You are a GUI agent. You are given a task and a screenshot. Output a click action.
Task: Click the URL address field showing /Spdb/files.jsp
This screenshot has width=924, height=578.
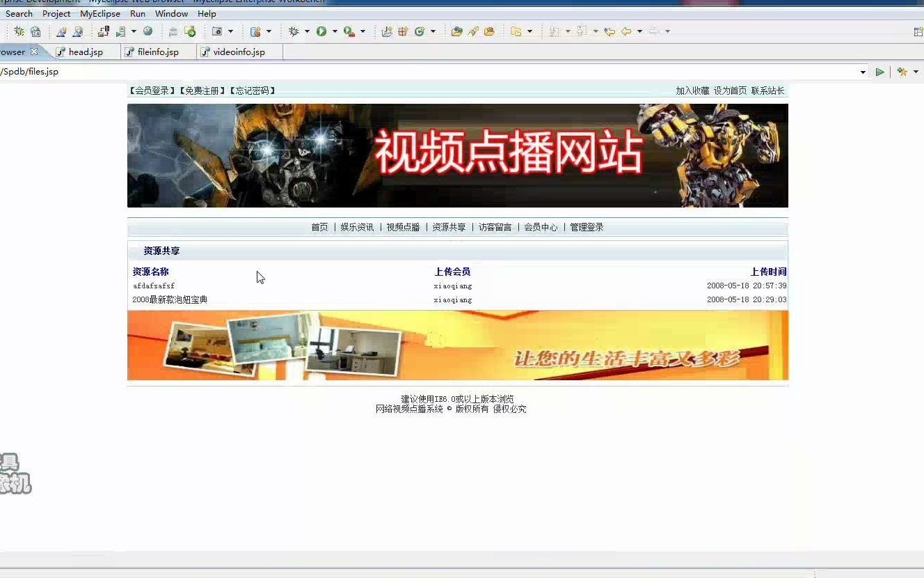point(428,72)
